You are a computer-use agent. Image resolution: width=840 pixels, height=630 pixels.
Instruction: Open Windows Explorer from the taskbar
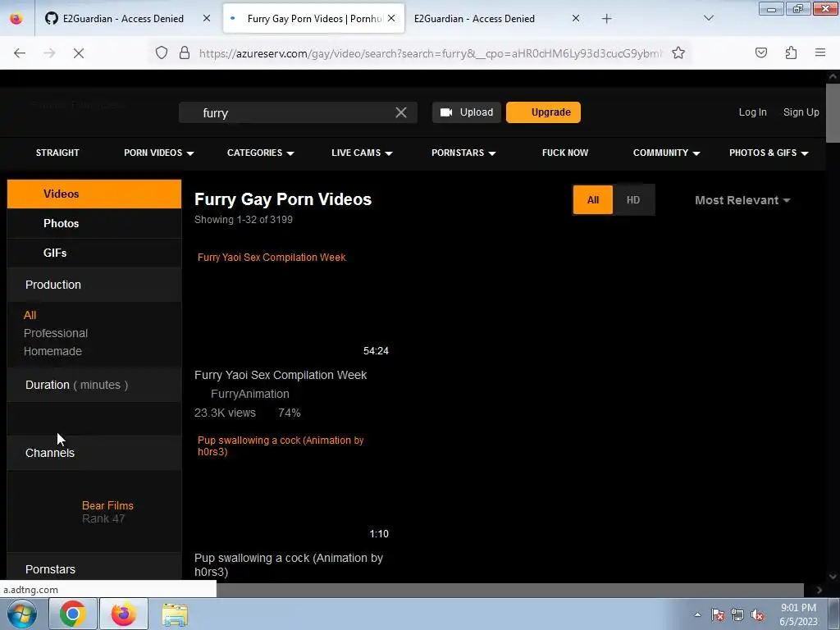point(175,614)
